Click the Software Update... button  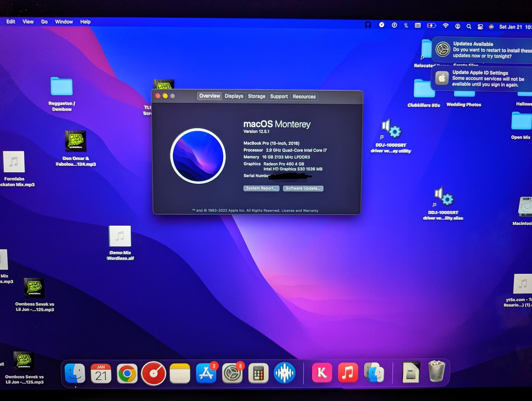pyautogui.click(x=303, y=188)
